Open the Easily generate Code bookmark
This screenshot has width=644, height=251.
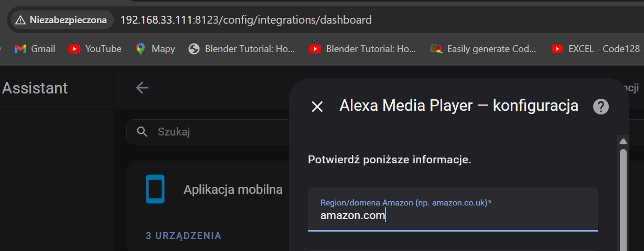[x=483, y=49]
